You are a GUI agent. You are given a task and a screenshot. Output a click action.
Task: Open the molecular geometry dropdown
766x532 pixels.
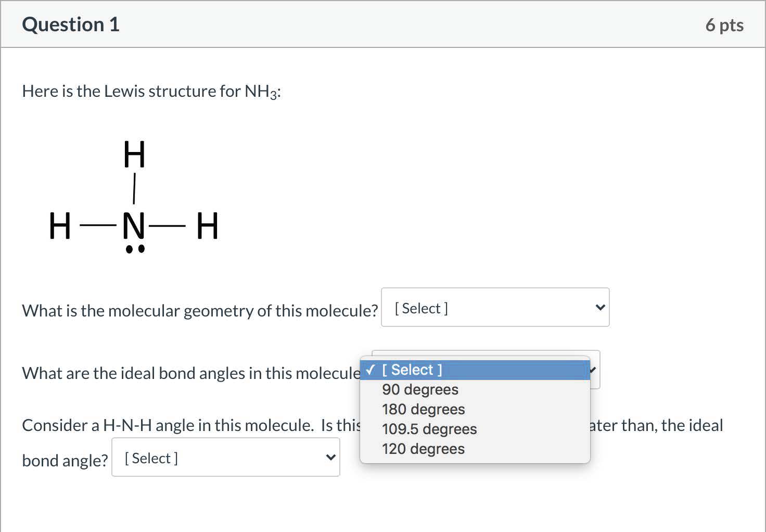tap(494, 308)
